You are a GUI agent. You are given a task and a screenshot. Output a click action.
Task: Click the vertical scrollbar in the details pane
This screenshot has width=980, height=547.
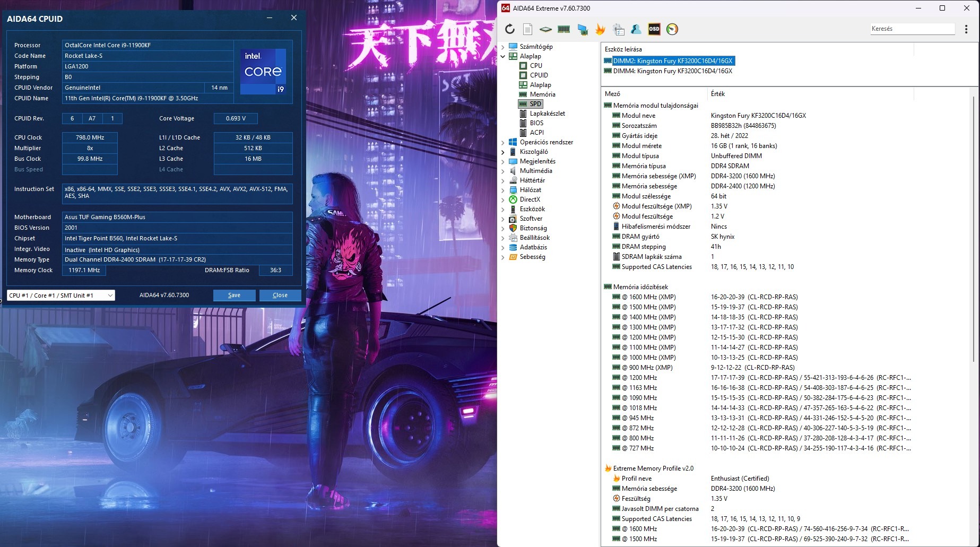point(975,228)
